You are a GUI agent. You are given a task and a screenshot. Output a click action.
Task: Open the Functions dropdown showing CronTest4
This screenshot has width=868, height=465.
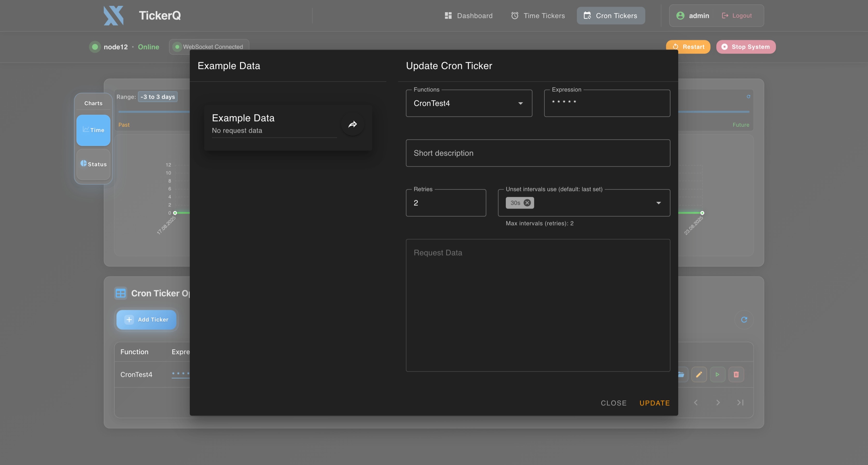point(469,103)
